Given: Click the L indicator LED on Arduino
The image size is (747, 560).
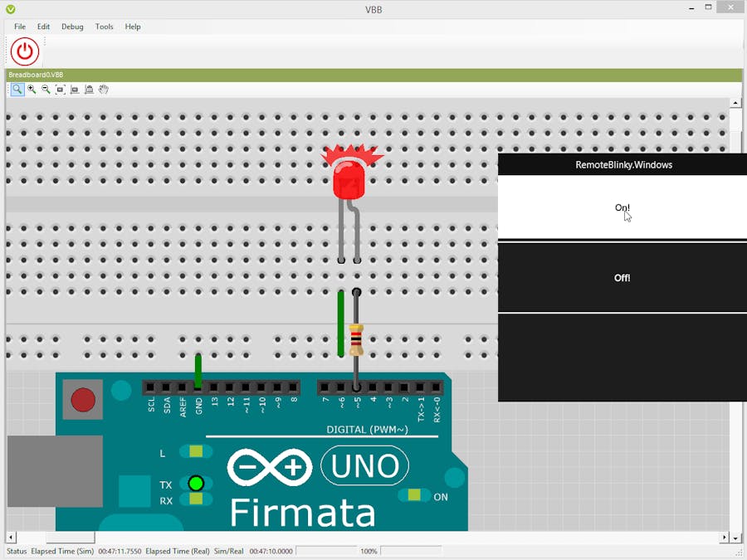Looking at the screenshot, I should click(196, 451).
